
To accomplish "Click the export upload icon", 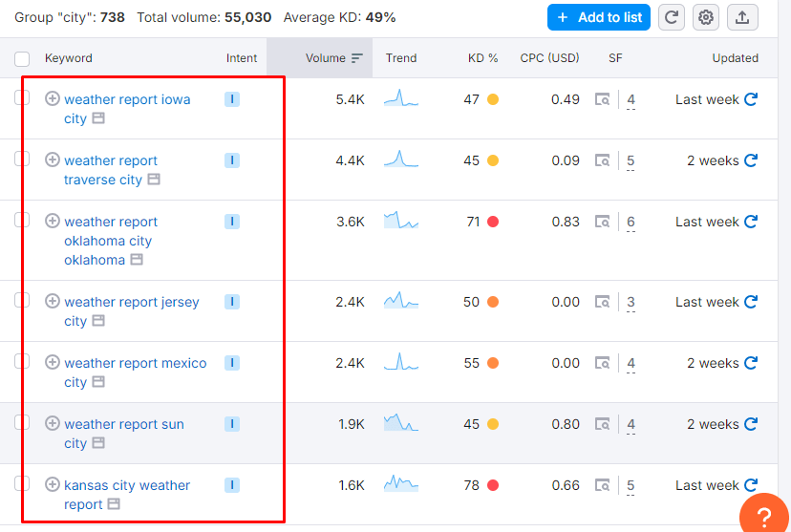I will [x=742, y=17].
